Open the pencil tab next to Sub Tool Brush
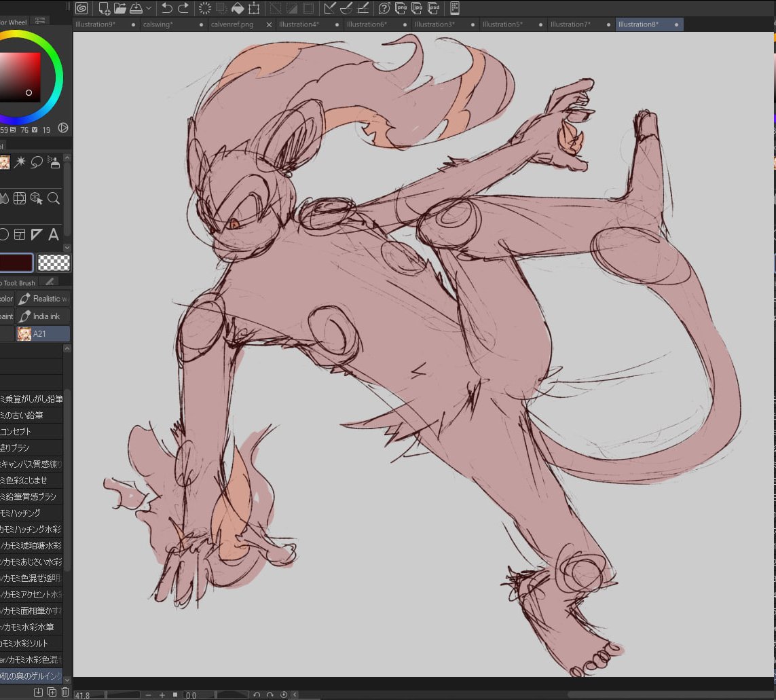 click(50, 282)
